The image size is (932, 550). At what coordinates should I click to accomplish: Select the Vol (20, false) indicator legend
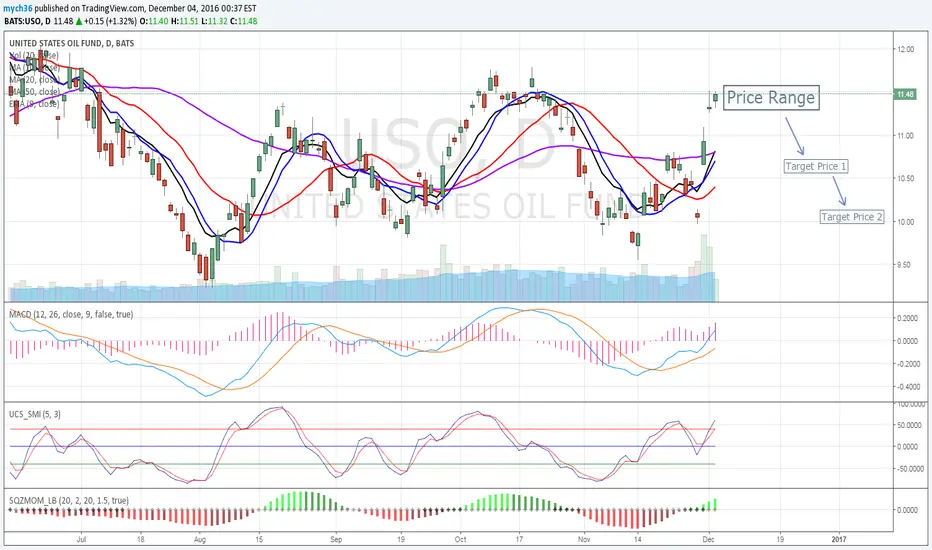[x=34, y=55]
